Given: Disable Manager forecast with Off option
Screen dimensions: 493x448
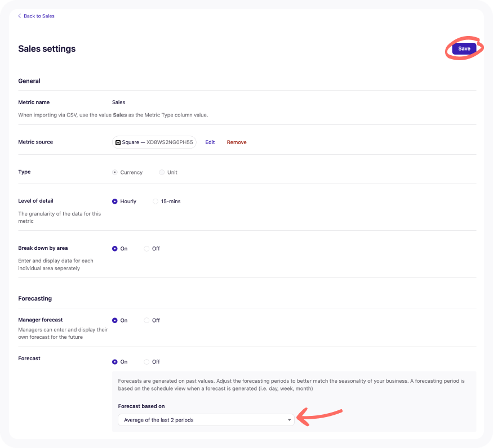Looking at the screenshot, I should click(147, 320).
